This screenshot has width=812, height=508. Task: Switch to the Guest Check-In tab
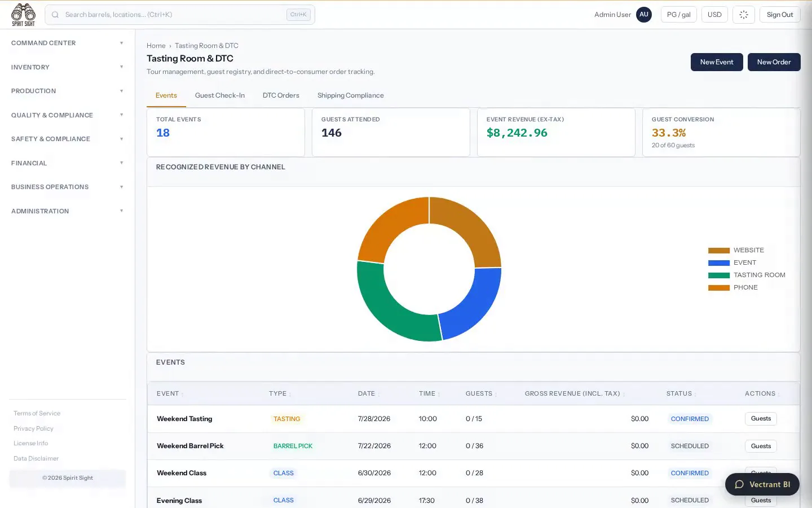coord(220,95)
